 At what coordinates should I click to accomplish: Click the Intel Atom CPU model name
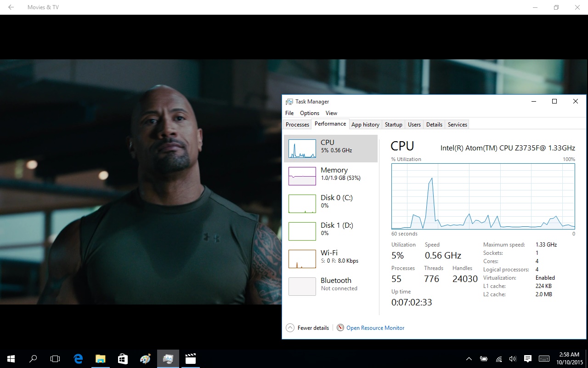pyautogui.click(x=508, y=148)
